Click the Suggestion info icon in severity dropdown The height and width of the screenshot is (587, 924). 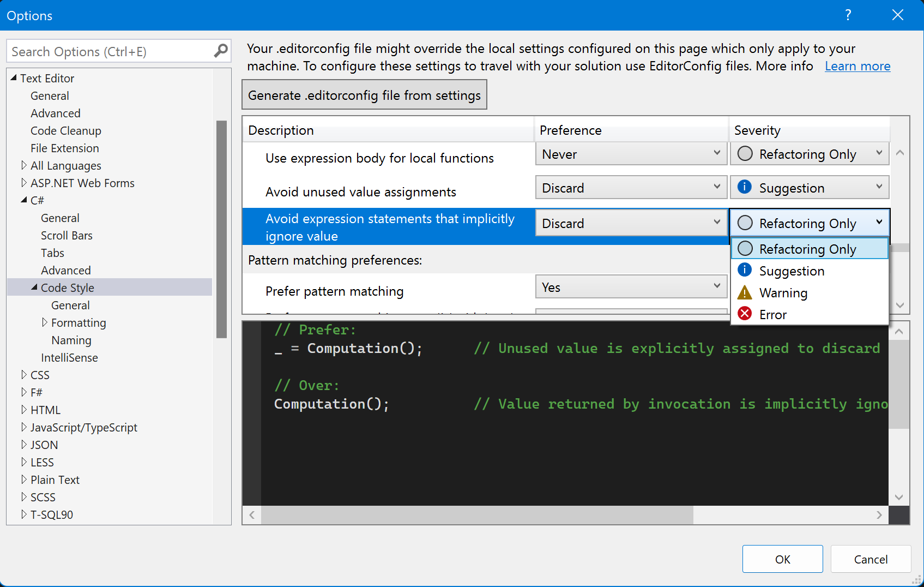(x=745, y=270)
